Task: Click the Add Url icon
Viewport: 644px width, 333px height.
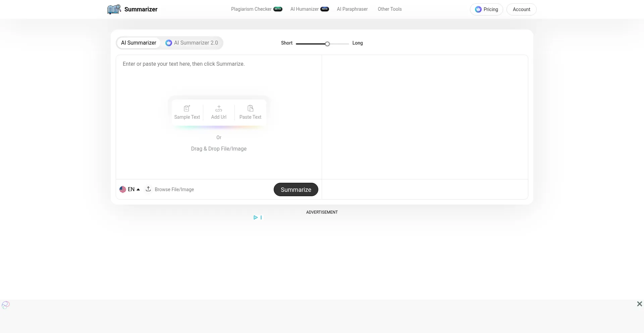Action: [219, 108]
